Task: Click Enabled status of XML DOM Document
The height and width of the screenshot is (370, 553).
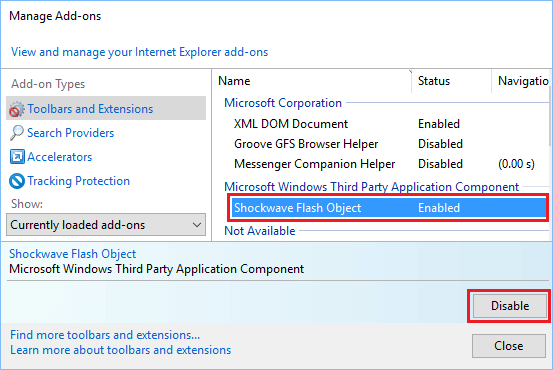Action: [x=439, y=124]
